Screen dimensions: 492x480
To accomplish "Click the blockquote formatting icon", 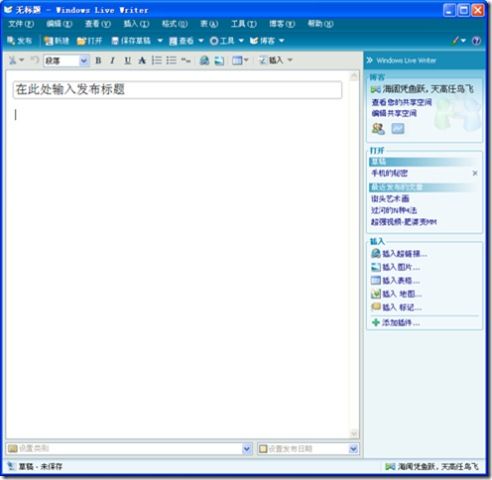I will (186, 60).
